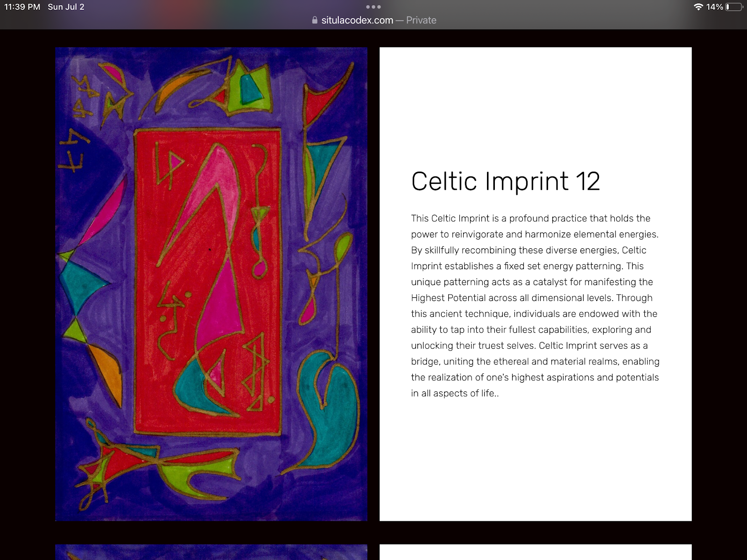Tap the Celtic Imprint description paragraph
Image resolution: width=747 pixels, height=560 pixels.
click(535, 306)
